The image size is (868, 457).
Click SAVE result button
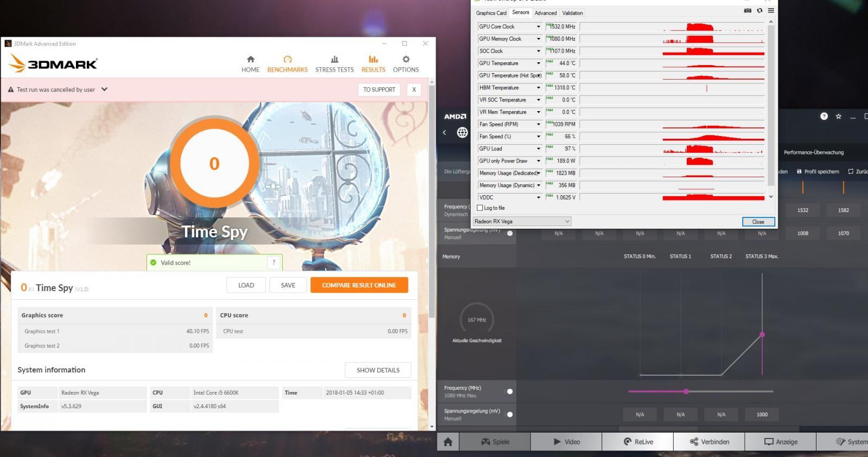[288, 285]
